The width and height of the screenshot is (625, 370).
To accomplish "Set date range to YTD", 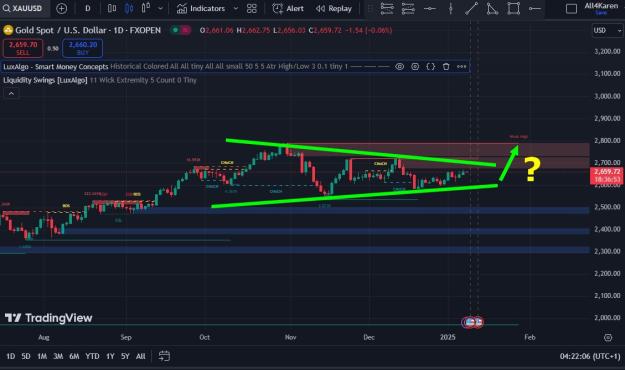I will [92, 356].
